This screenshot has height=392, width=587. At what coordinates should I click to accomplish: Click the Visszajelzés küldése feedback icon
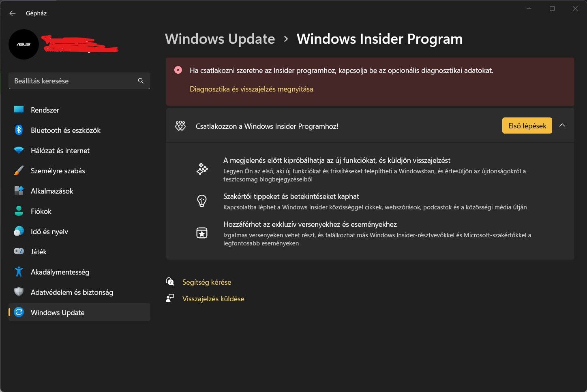170,298
